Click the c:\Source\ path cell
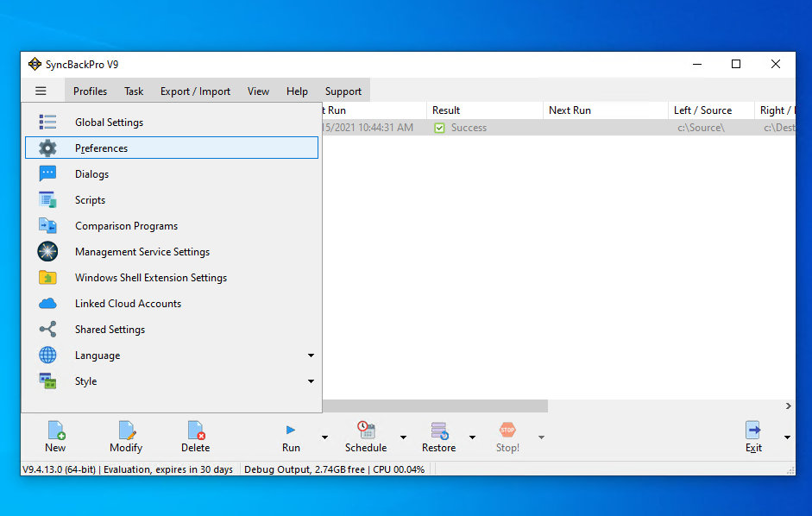This screenshot has width=812, height=516. click(701, 128)
